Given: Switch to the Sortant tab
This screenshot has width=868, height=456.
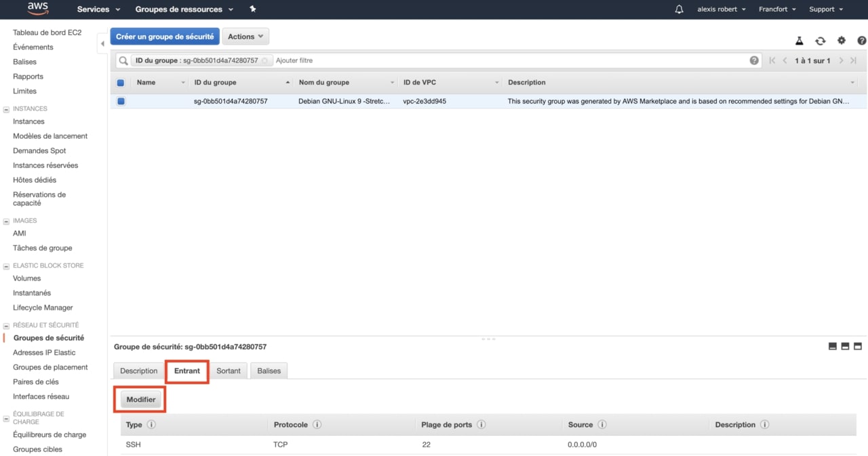Looking at the screenshot, I should [x=229, y=371].
